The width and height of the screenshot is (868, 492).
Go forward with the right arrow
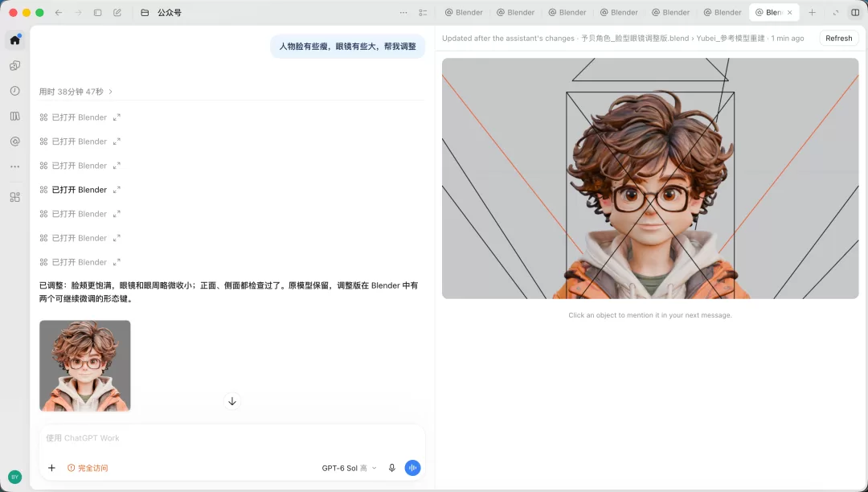(78, 12)
